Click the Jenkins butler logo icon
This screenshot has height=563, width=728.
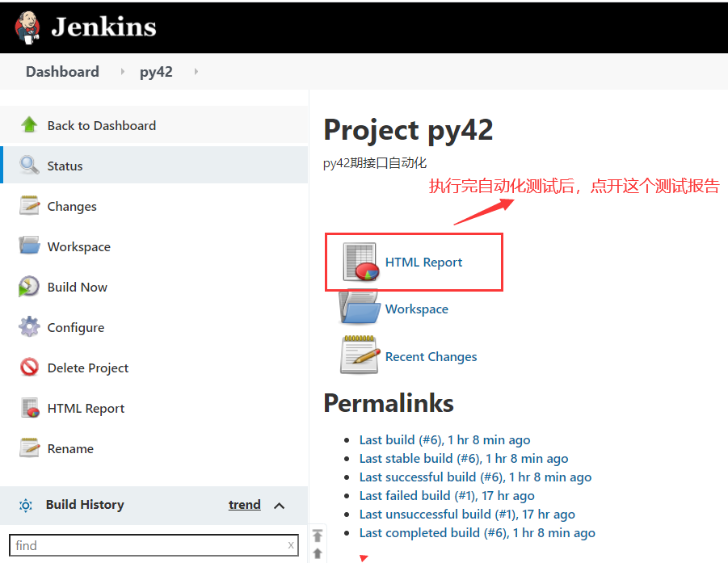(x=27, y=27)
